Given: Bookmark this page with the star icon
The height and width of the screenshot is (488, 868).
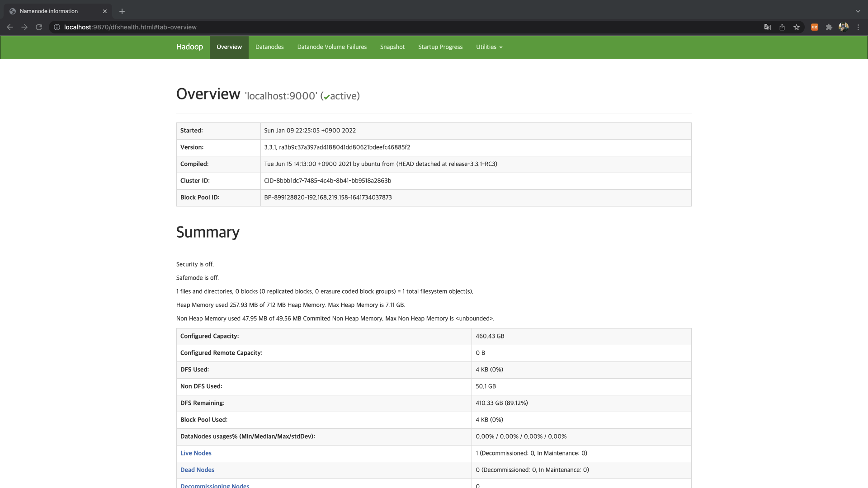Looking at the screenshot, I should pyautogui.click(x=797, y=27).
